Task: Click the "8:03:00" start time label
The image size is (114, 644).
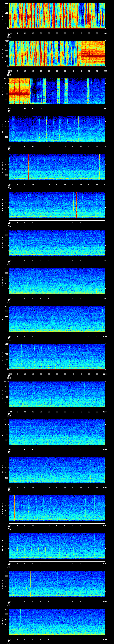Action: [9, 109]
